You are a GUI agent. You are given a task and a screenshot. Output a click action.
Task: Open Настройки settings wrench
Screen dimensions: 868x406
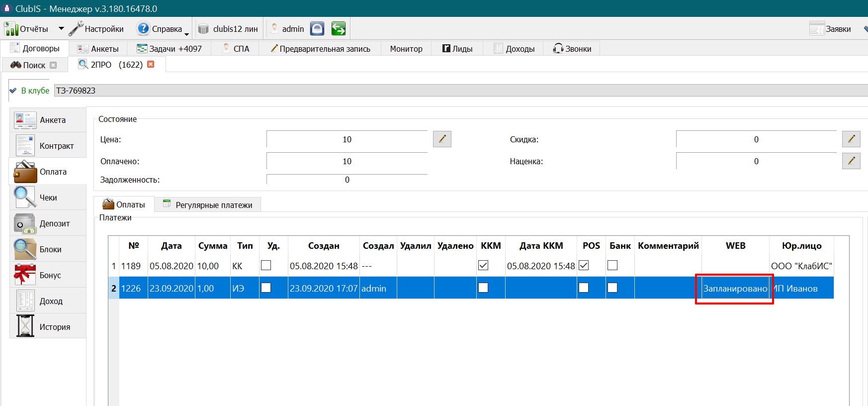76,29
